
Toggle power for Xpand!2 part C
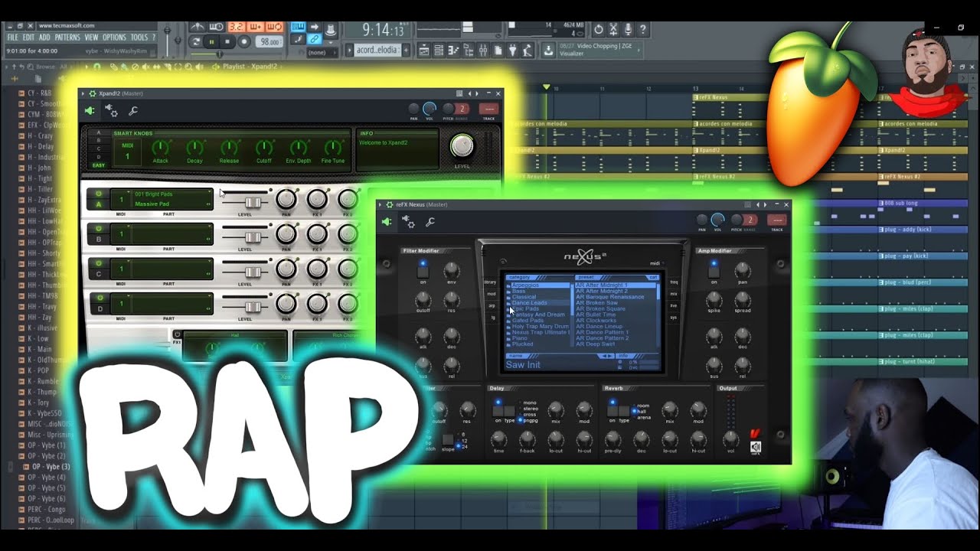point(99,262)
